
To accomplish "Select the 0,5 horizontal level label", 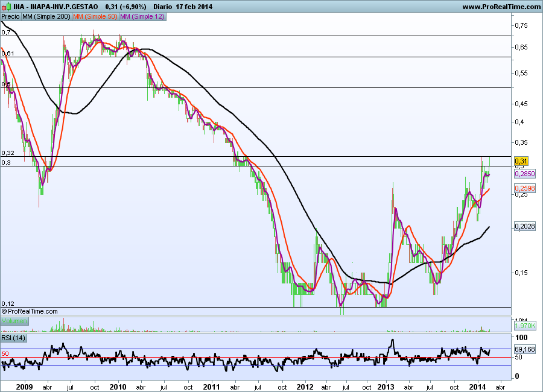I will [x=6, y=84].
